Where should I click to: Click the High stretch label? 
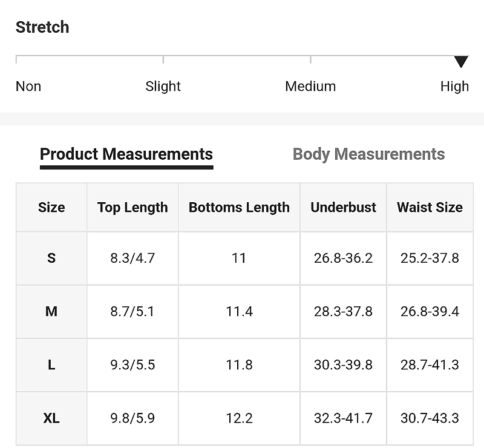[x=454, y=86]
